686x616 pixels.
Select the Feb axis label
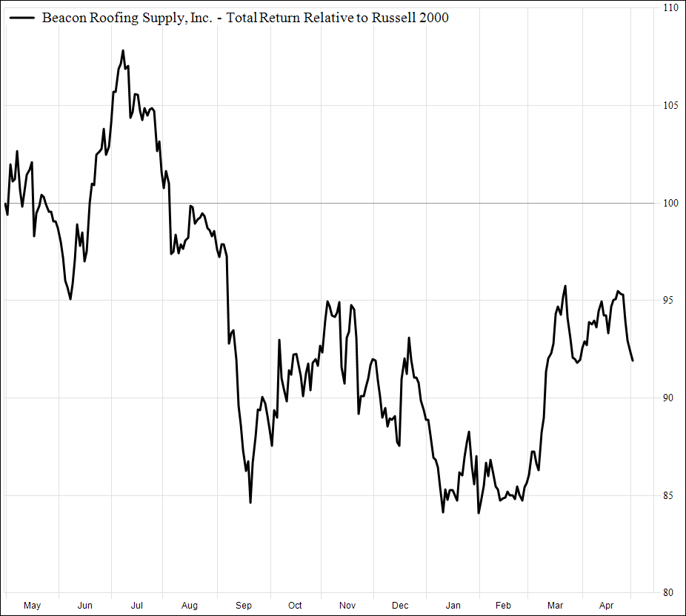pyautogui.click(x=504, y=605)
